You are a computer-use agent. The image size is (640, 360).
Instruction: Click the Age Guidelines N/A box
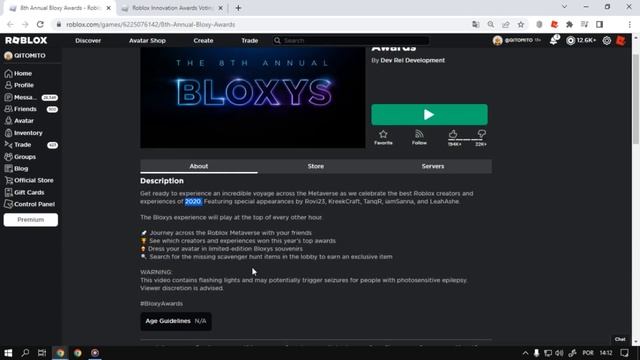coord(176,321)
